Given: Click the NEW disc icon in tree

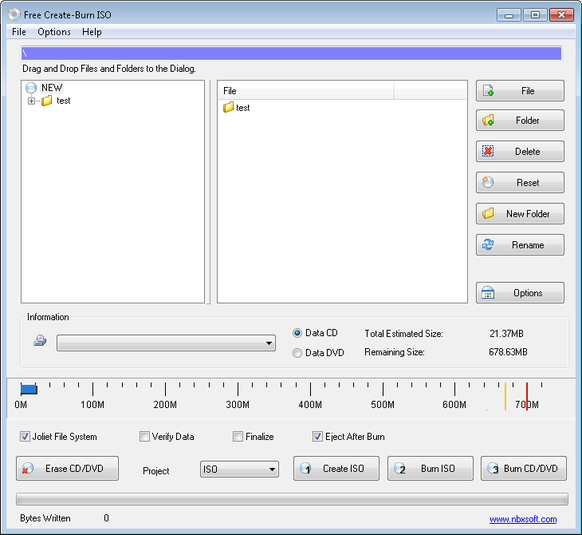Looking at the screenshot, I should point(31,88).
